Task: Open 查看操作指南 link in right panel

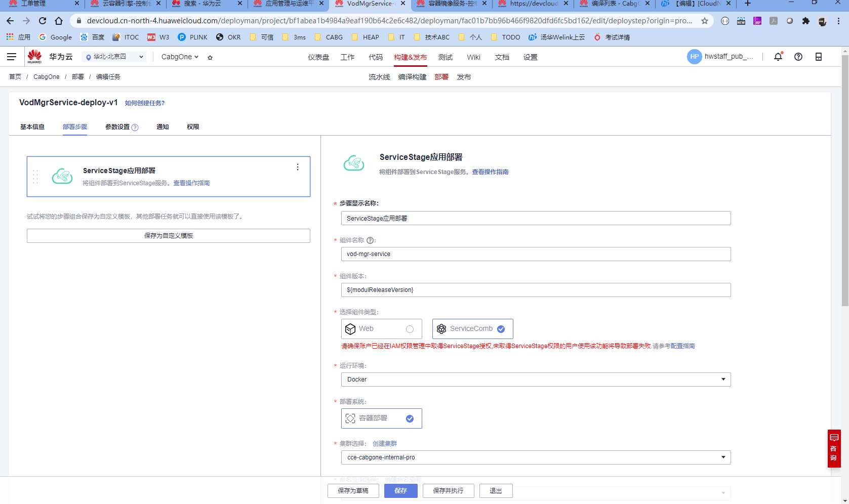Action: coord(490,172)
